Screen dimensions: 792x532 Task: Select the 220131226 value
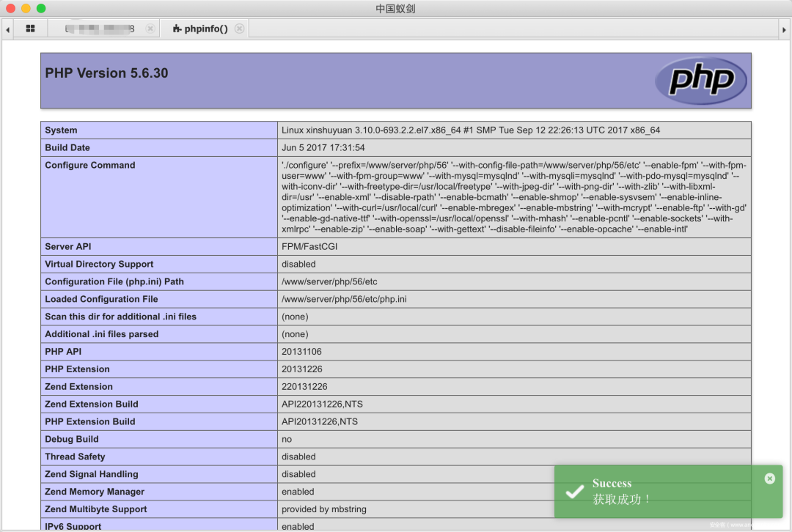[304, 387]
